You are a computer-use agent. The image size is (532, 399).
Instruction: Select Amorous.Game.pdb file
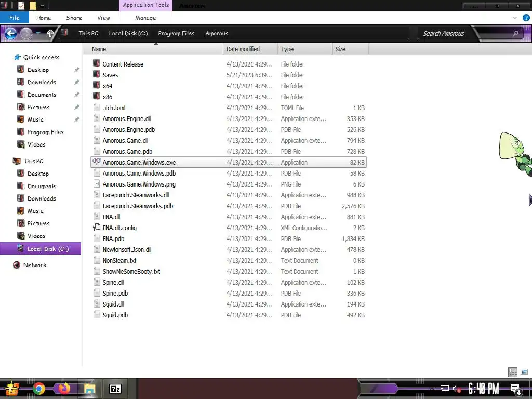coord(229,151)
